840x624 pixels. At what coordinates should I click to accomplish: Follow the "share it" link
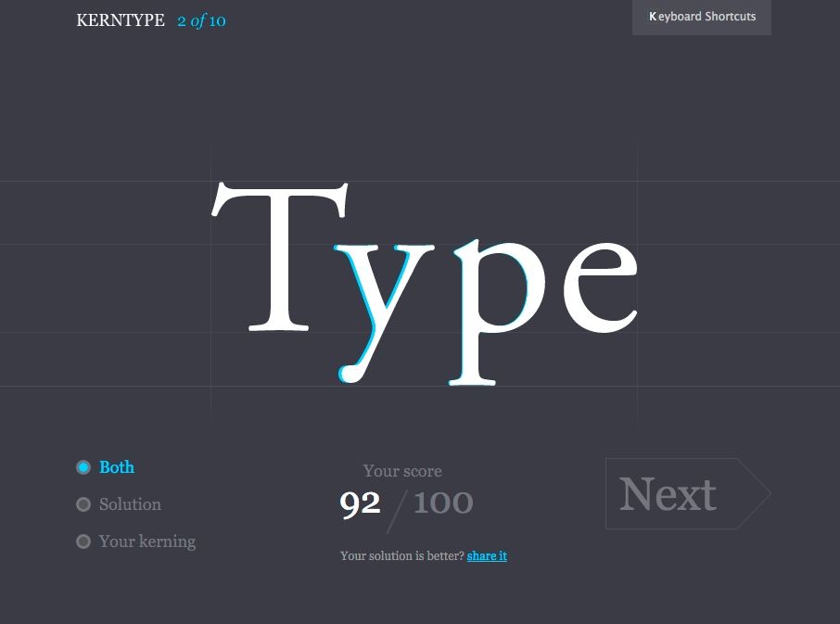(x=487, y=556)
